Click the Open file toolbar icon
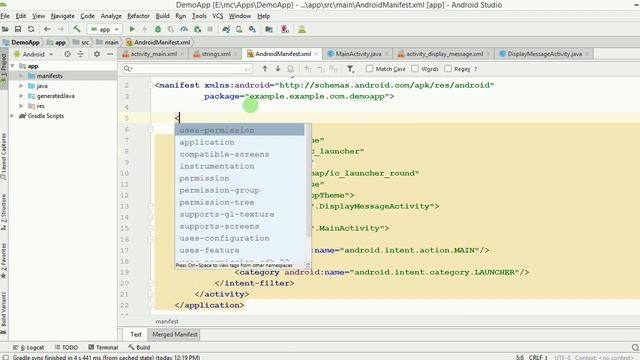Image resolution: width=640 pixels, height=360 pixels. coord(5,29)
